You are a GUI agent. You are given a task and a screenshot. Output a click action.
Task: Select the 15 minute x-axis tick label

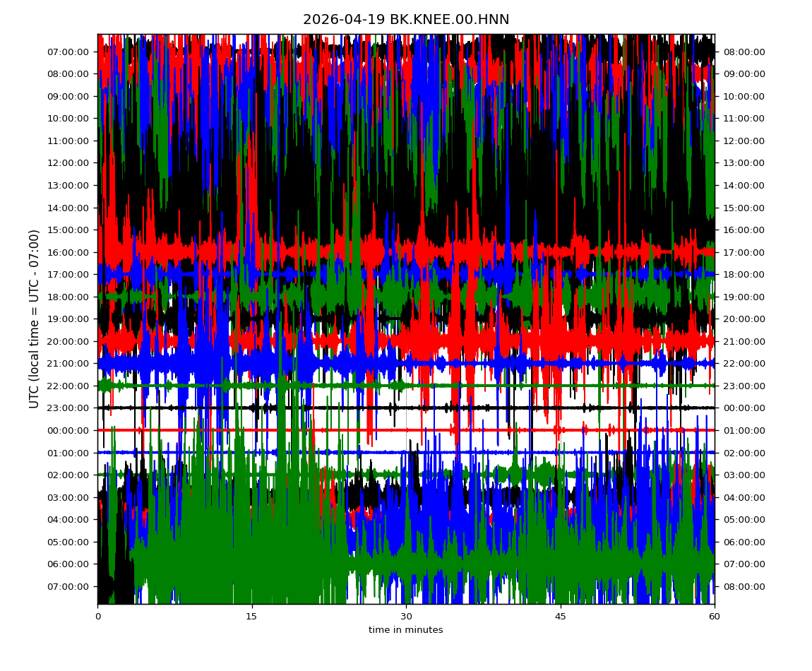(252, 617)
